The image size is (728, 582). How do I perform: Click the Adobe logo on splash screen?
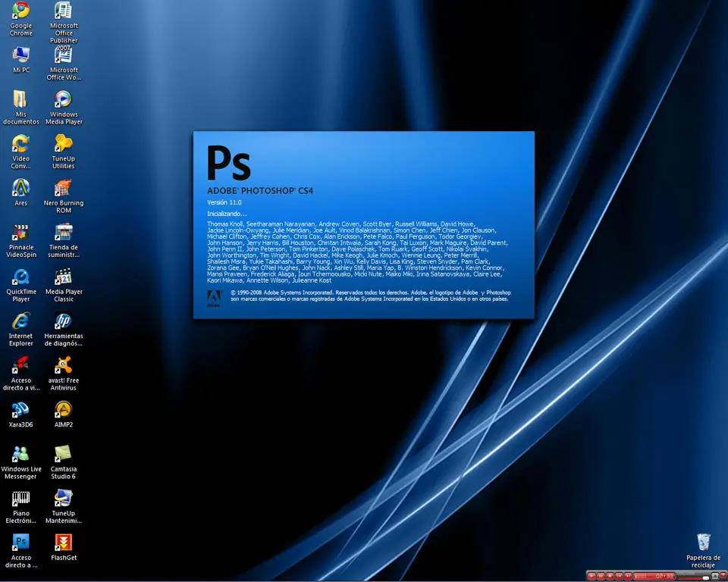[214, 299]
